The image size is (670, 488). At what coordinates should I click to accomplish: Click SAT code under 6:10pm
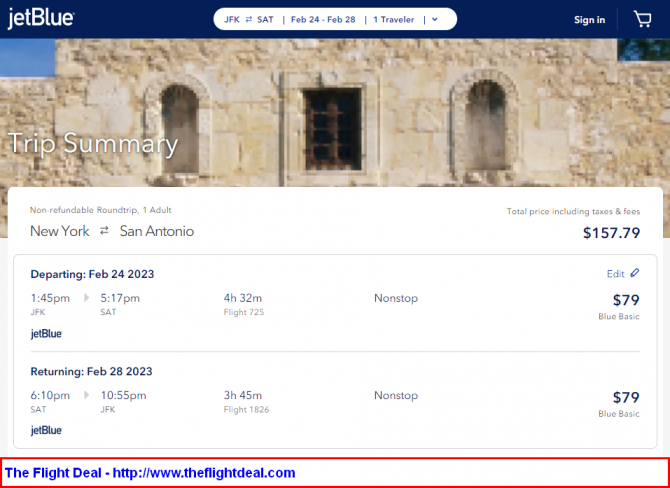point(38,409)
